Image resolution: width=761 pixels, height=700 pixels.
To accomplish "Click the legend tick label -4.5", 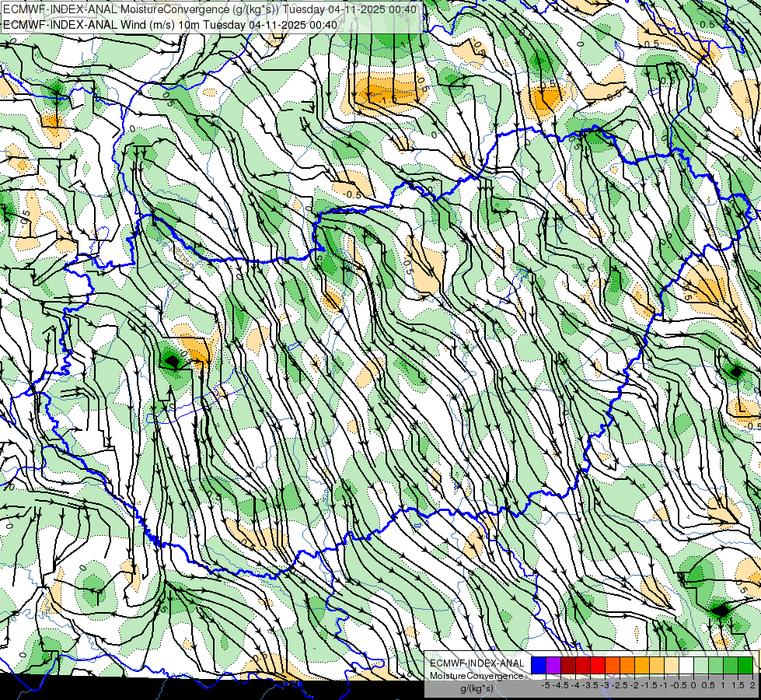I will (x=560, y=685).
